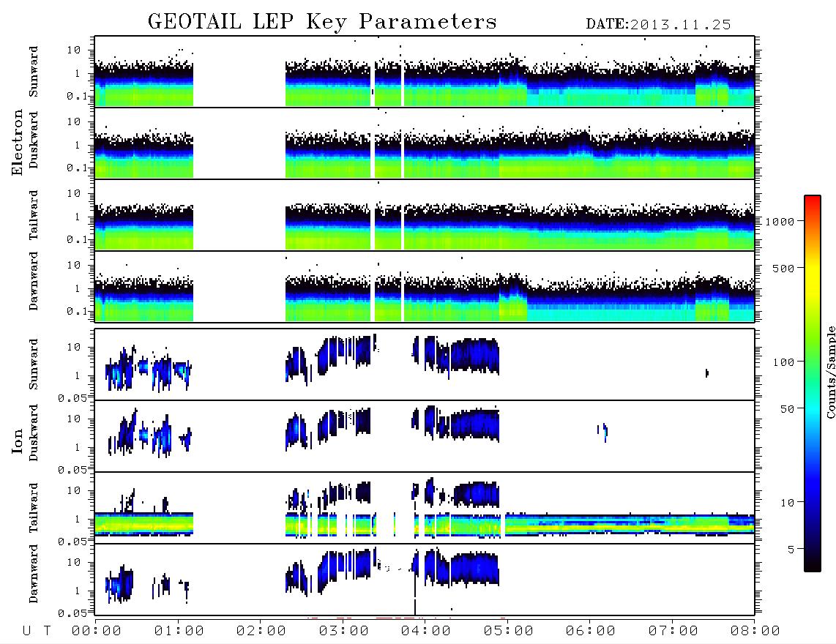Select the "00:00" time tick label
Image resolution: width=836 pixels, height=644 pixels.
(97, 632)
